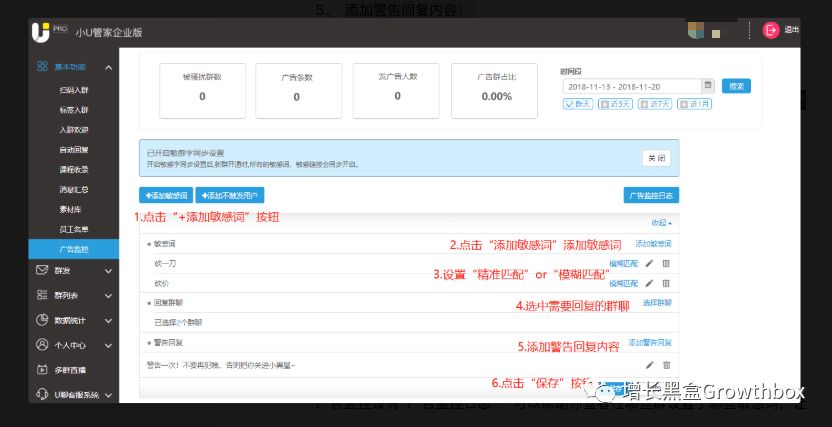832x427 pixels.
Task: Click the 多群直播 play icon
Action: pos(42,370)
